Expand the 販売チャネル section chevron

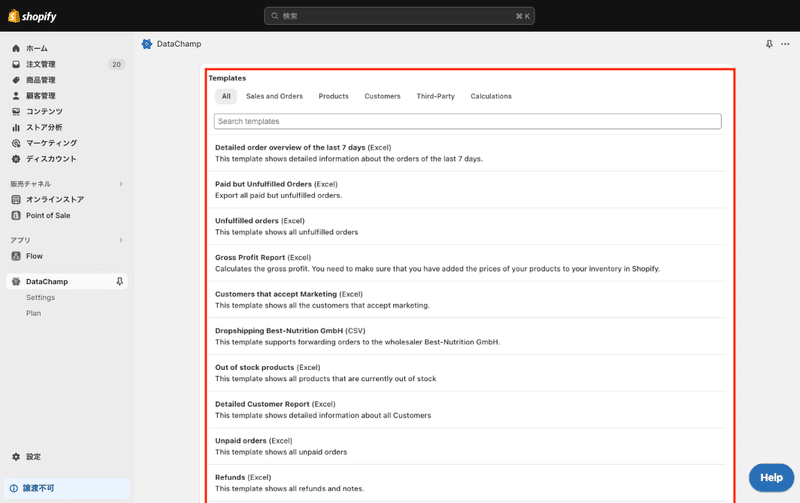tap(121, 184)
